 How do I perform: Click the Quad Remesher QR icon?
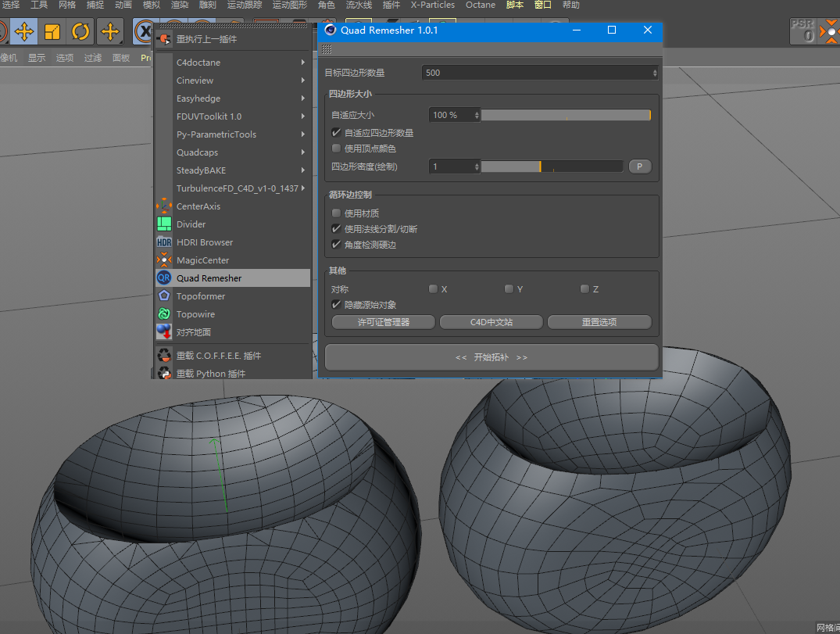coord(164,278)
